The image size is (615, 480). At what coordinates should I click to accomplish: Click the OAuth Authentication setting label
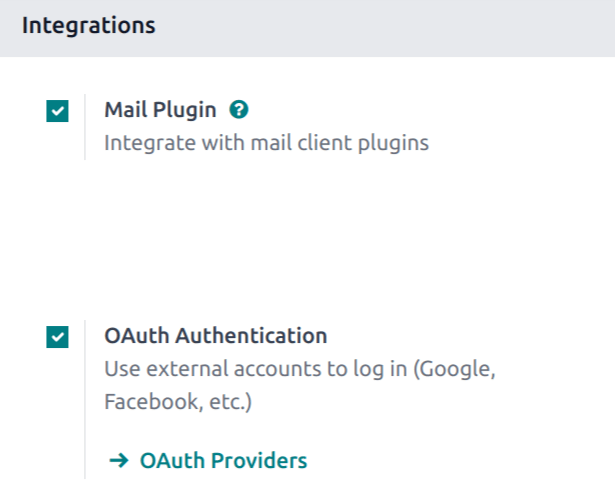(x=215, y=335)
